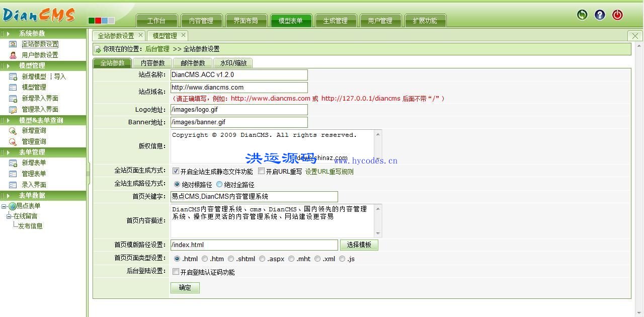Collapse the 系统参数 sidebar section
The image size is (644, 317).
(43, 34)
